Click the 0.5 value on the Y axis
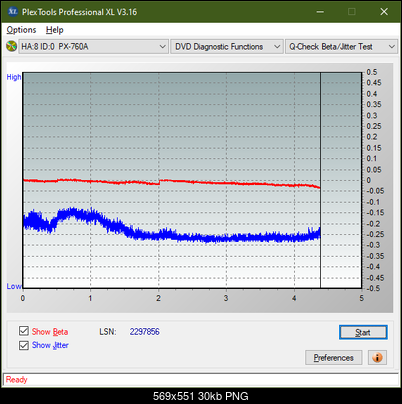Viewport: 402px width, 404px height. click(372, 72)
